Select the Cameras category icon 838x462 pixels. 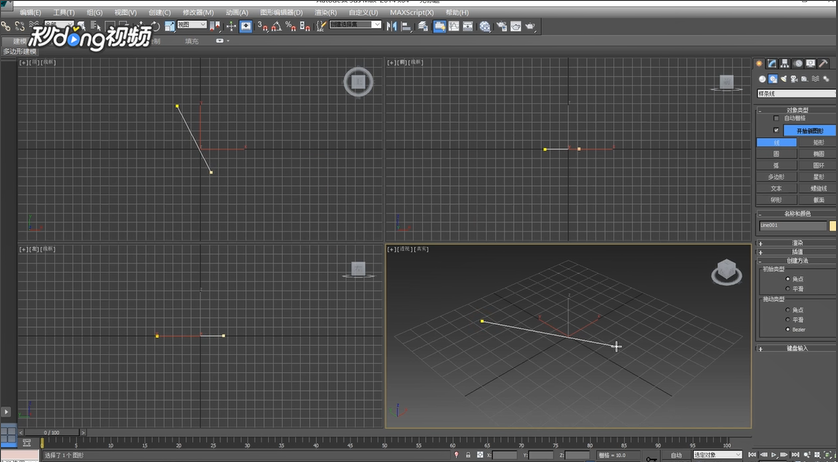(794, 79)
